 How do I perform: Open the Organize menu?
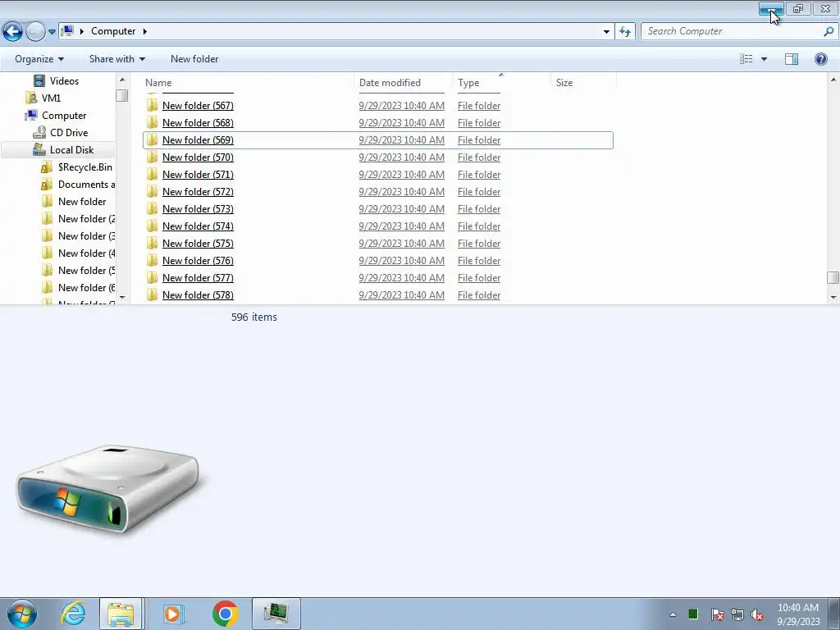39,59
